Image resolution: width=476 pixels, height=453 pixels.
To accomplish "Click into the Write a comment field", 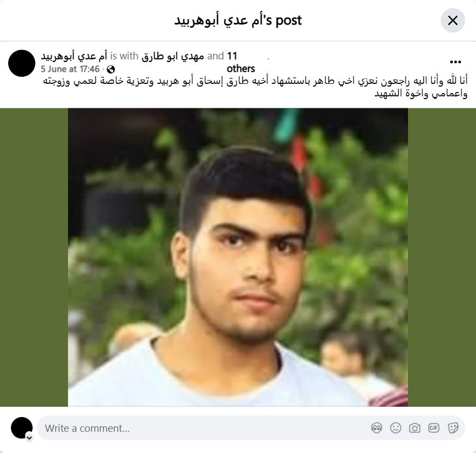I will [x=206, y=428].
